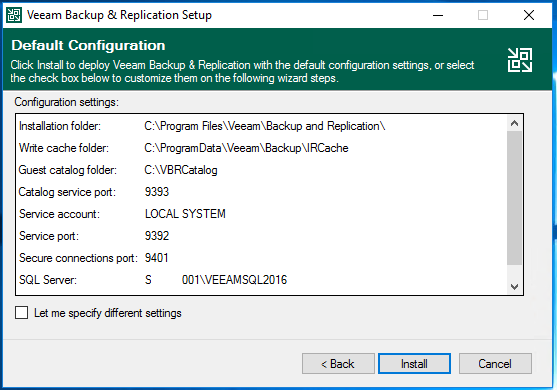Cancel the setup wizard

click(x=495, y=363)
